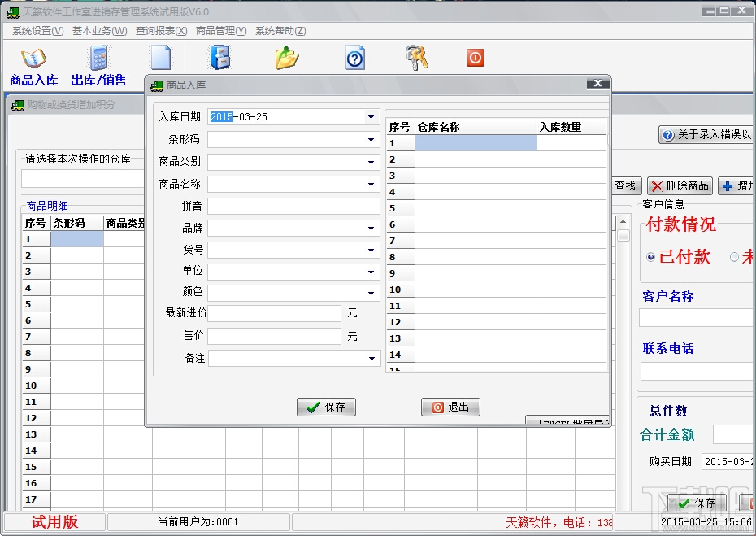Click the truck icon in 商品入库 title bar
This screenshot has height=536, width=756.
[157, 85]
